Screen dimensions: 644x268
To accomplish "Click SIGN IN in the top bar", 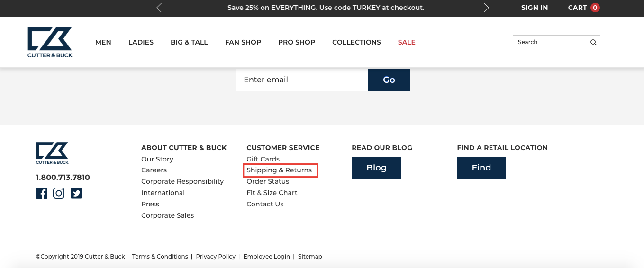I will pyautogui.click(x=535, y=8).
